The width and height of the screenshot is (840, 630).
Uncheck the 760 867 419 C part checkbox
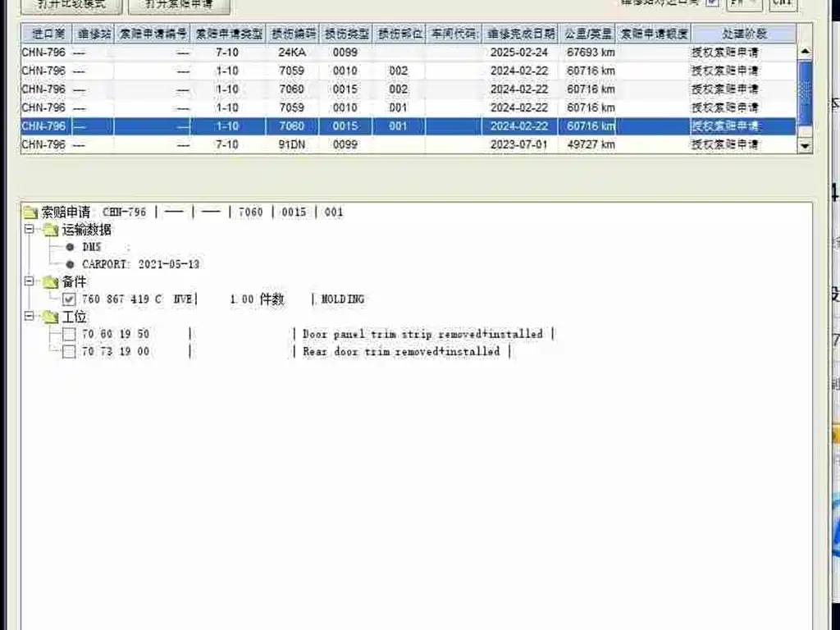coord(69,299)
